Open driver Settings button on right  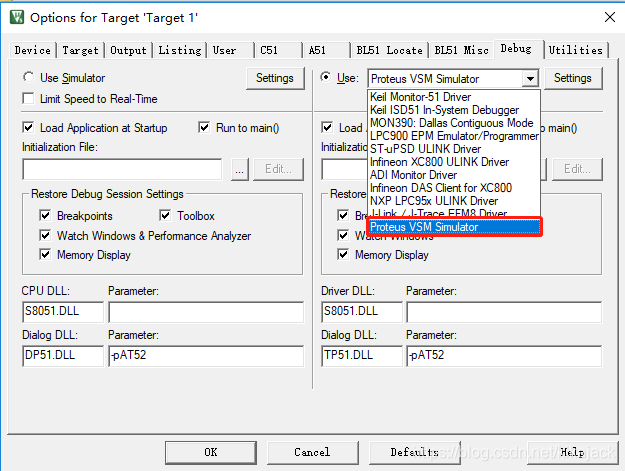573,78
